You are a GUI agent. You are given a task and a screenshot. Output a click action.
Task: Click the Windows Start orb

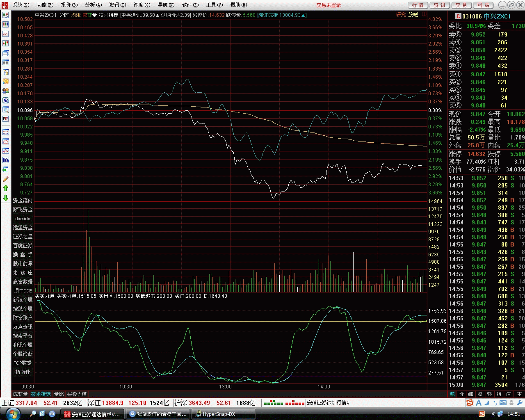tap(13, 413)
